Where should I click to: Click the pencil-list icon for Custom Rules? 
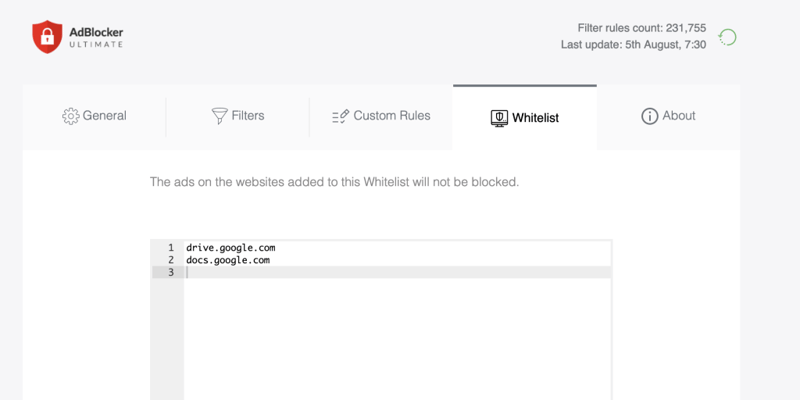(x=340, y=116)
